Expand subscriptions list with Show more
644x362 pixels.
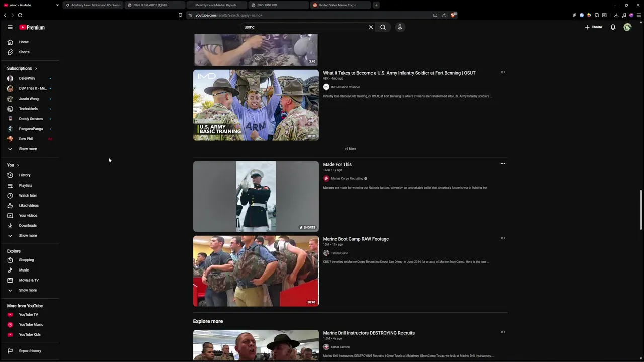click(x=28, y=149)
